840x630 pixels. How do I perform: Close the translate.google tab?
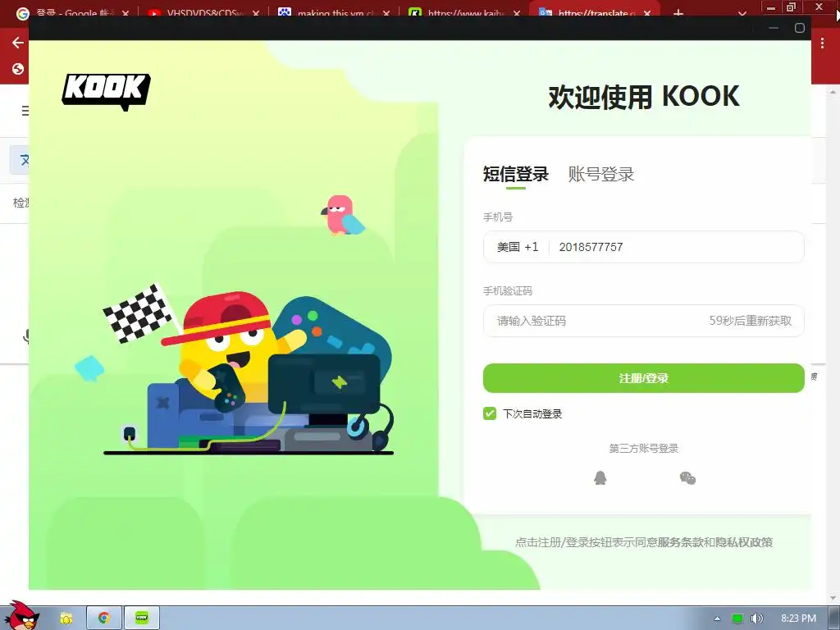(647, 13)
